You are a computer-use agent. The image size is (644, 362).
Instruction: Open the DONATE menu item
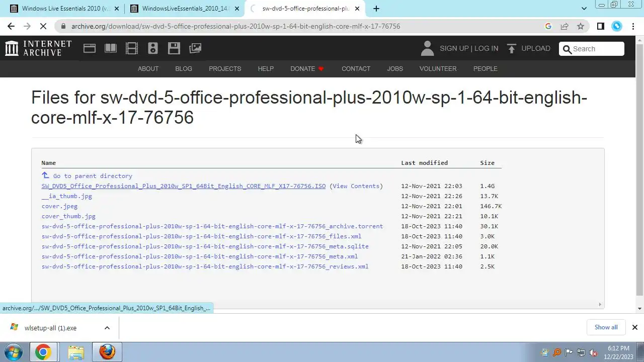[x=307, y=69]
